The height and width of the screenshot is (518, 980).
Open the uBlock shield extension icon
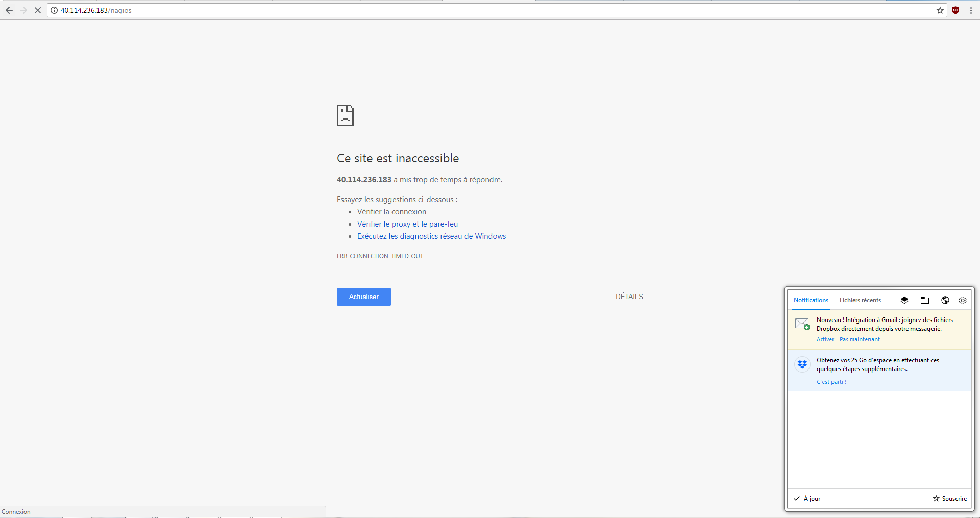[955, 10]
